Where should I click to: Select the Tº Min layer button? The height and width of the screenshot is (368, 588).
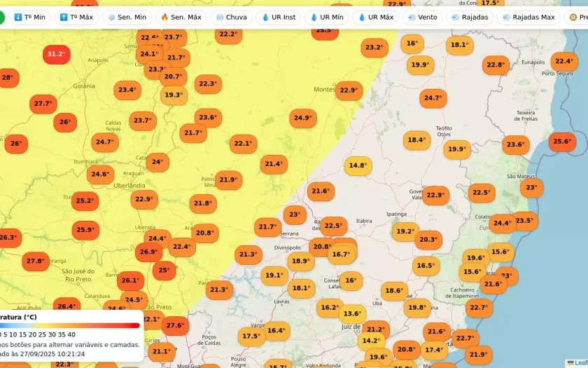coord(29,17)
